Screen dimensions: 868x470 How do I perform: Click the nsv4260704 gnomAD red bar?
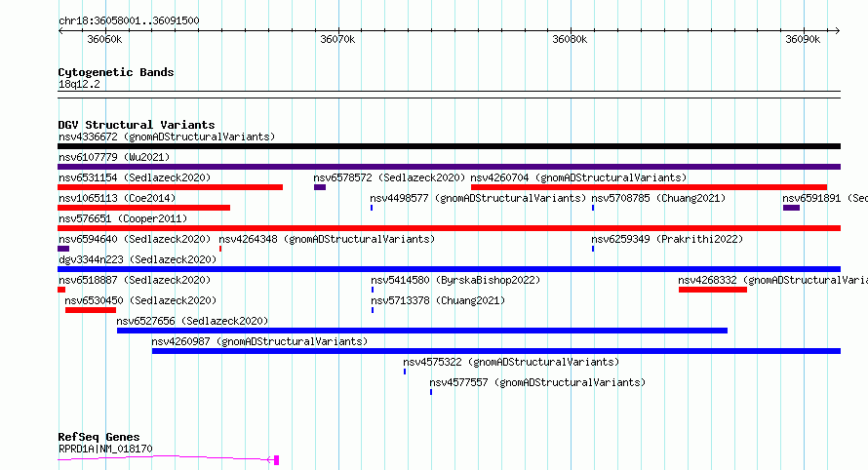pos(649,187)
